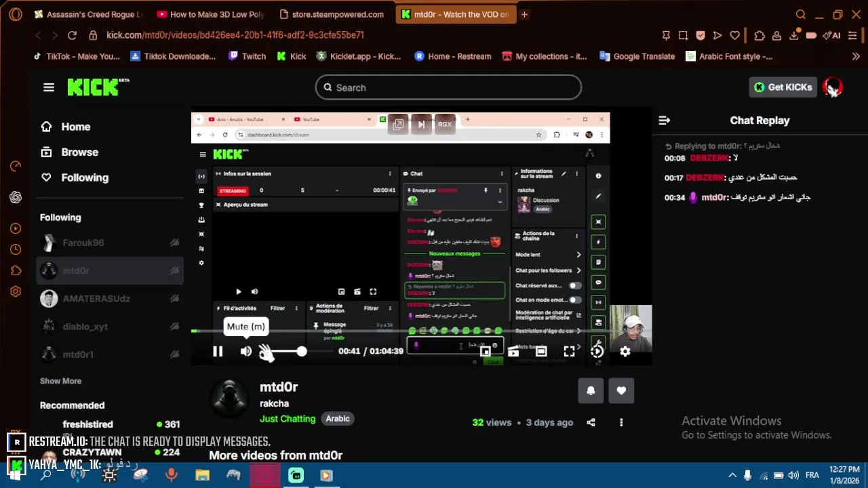Open browser sidebar settings gear
Viewport: 868px width, 488px height.
[16, 291]
